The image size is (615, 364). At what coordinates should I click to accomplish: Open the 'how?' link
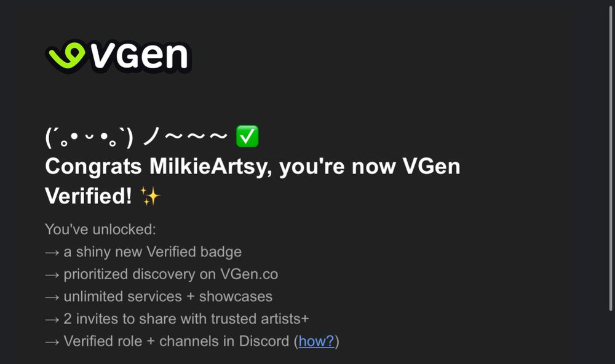pos(316,341)
